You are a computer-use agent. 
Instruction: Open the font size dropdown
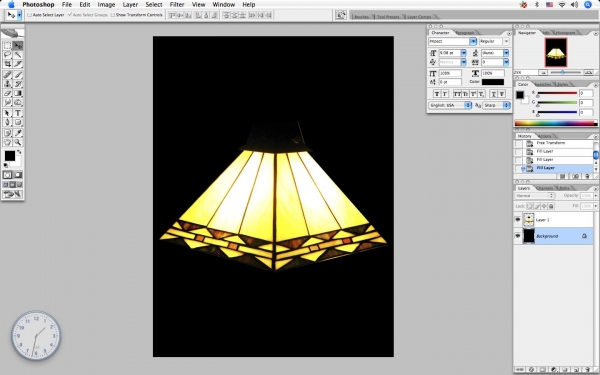click(463, 53)
